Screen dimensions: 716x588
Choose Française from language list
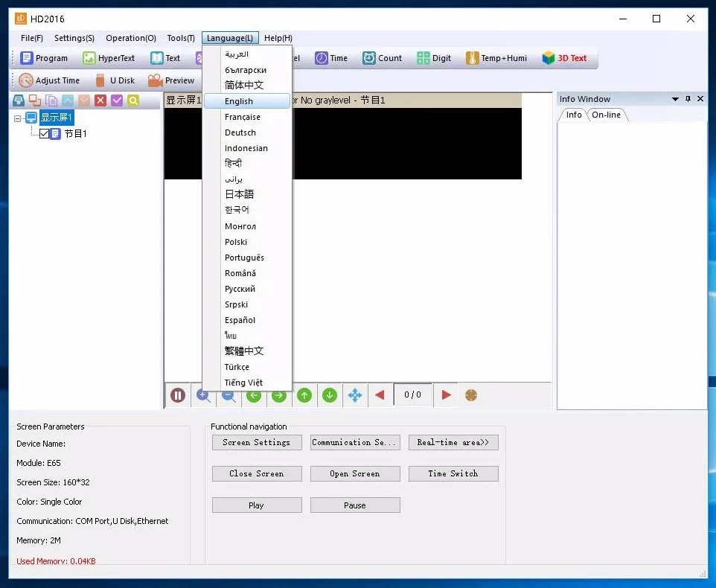(x=246, y=117)
